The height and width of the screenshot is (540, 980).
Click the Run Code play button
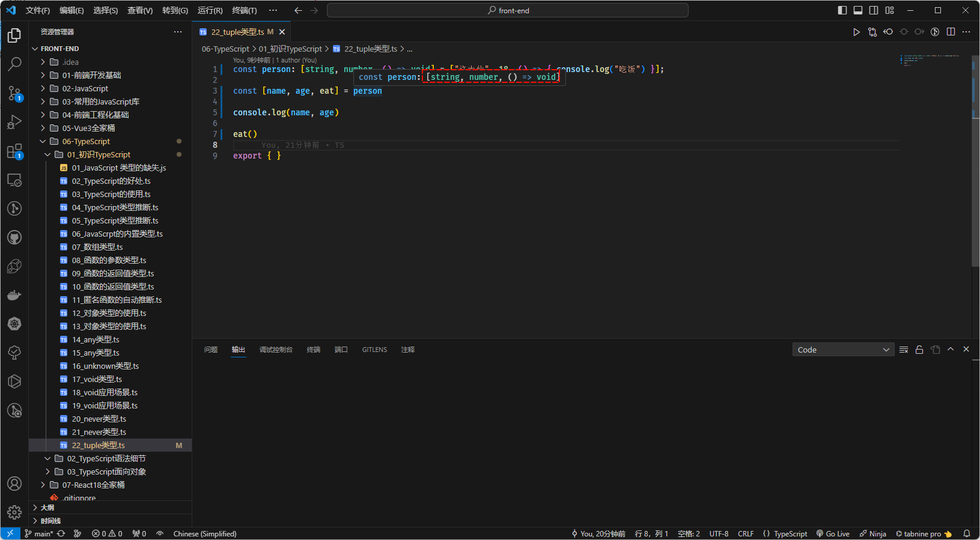point(856,32)
